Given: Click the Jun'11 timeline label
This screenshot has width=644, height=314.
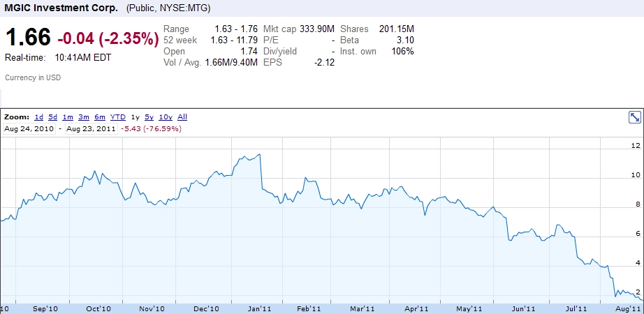Looking at the screenshot, I should coord(525,308).
